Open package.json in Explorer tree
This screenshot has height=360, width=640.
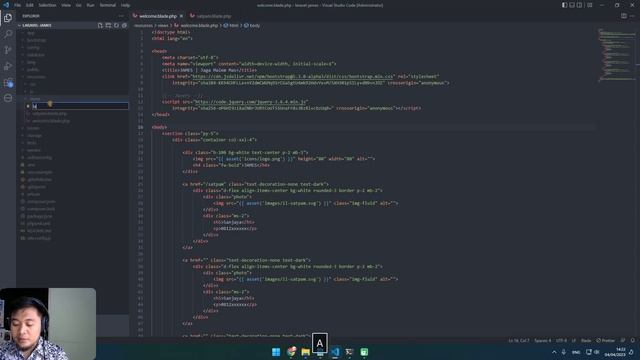[x=40, y=216]
